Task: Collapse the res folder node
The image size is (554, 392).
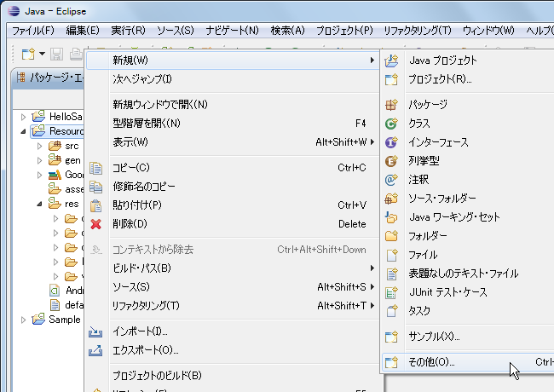Action: click(x=39, y=204)
